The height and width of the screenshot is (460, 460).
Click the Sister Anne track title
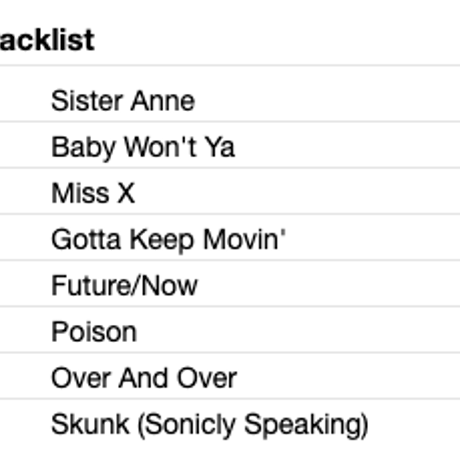tap(123, 101)
